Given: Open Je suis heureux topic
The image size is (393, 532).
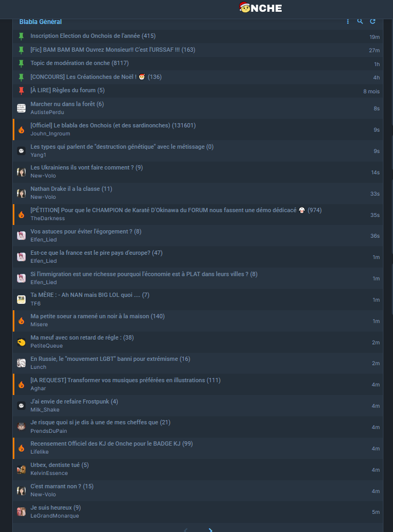Looking at the screenshot, I should pos(55,507).
